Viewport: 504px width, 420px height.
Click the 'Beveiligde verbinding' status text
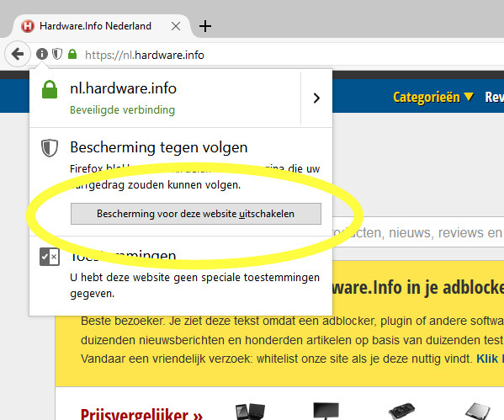(123, 110)
